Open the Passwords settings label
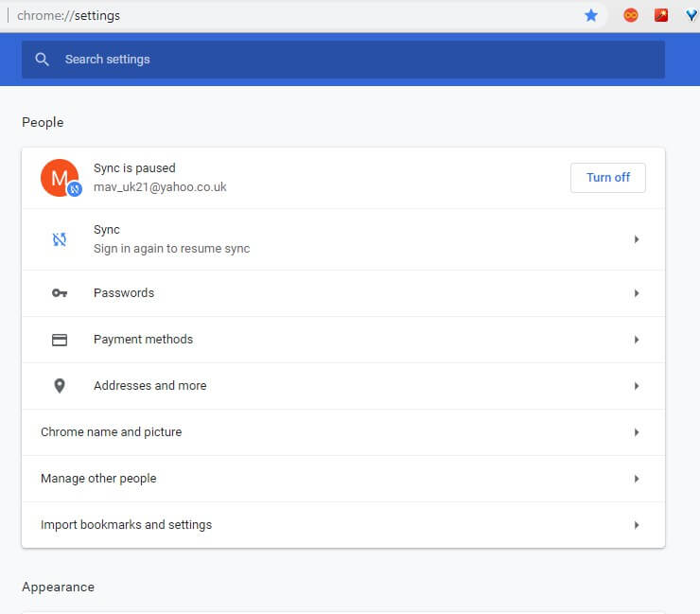 tap(124, 293)
